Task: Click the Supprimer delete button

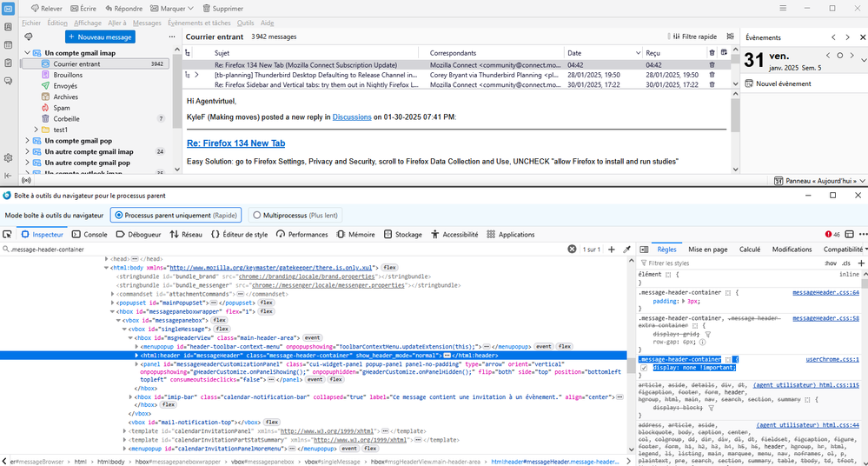Action: pyautogui.click(x=223, y=9)
